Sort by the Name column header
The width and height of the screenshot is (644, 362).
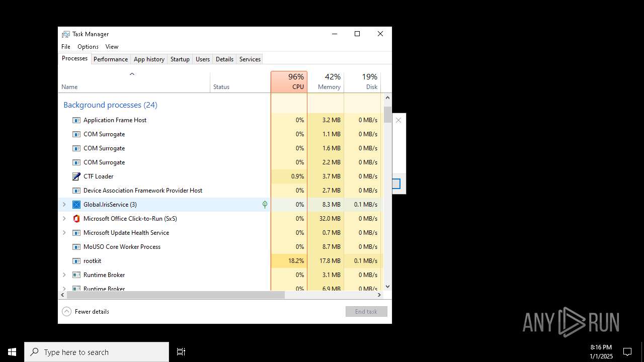(x=134, y=82)
